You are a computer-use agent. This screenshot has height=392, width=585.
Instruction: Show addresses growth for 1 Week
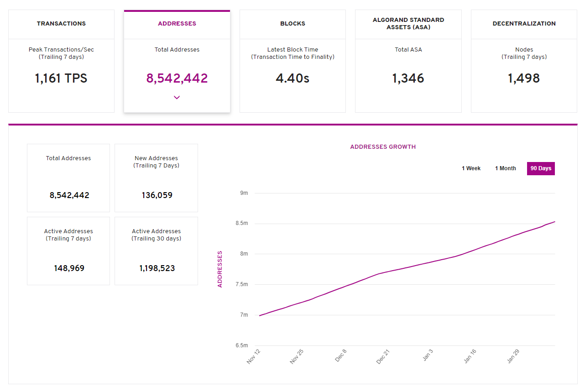(471, 168)
